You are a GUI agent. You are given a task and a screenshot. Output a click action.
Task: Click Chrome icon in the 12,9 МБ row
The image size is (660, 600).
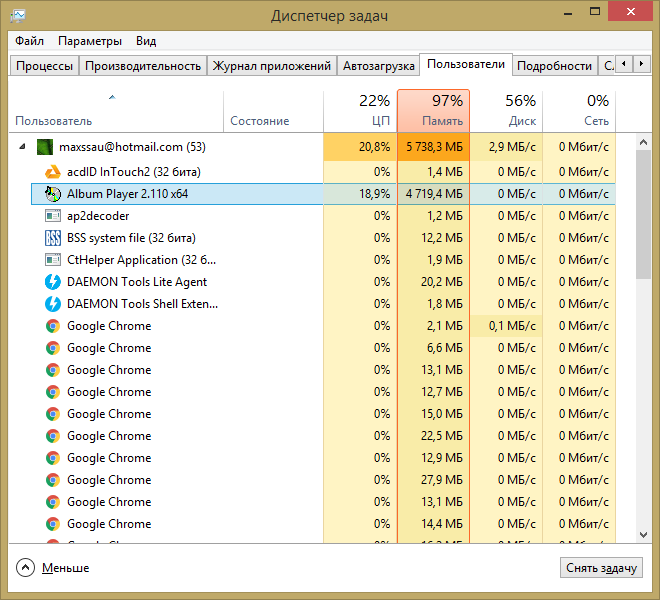[x=53, y=458]
